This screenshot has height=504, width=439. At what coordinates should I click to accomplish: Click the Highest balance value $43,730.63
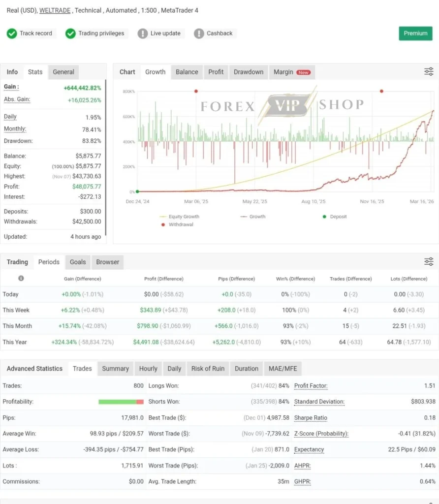(x=87, y=176)
